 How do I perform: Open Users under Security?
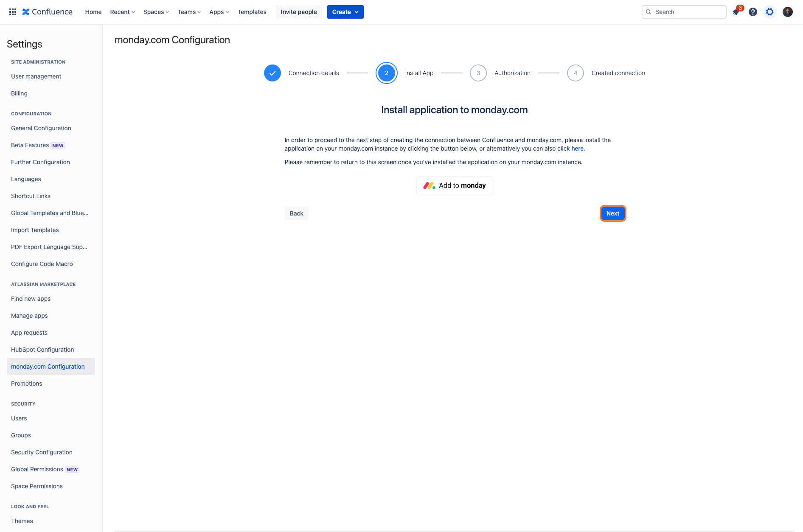[51, 418]
